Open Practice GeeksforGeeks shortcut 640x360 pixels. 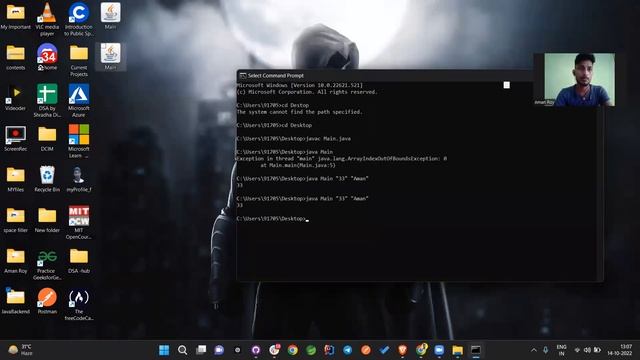click(x=47, y=264)
